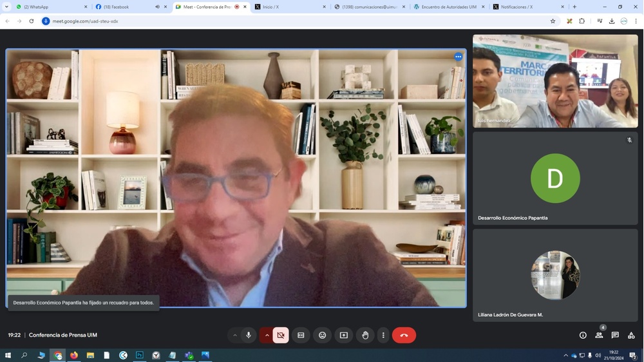
Task: Open options on the pinned video tile
Action: 458,57
